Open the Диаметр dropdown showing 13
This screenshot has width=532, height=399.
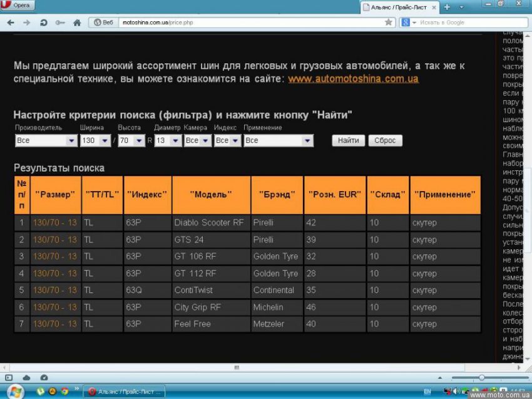coord(168,140)
